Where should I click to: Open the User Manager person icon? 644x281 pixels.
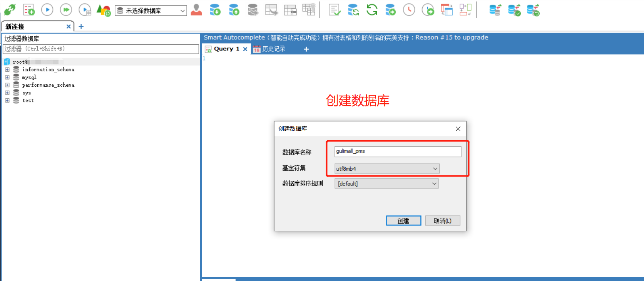coord(196,10)
